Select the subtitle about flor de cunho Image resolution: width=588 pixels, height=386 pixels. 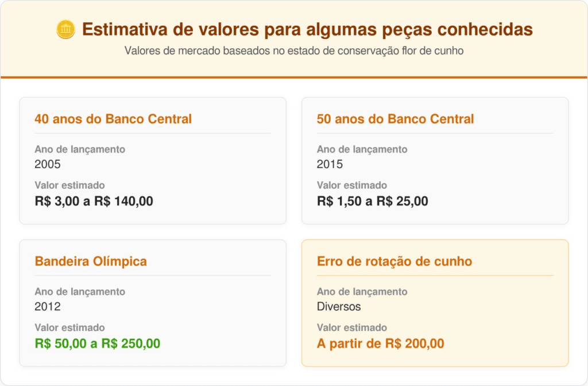pos(294,50)
